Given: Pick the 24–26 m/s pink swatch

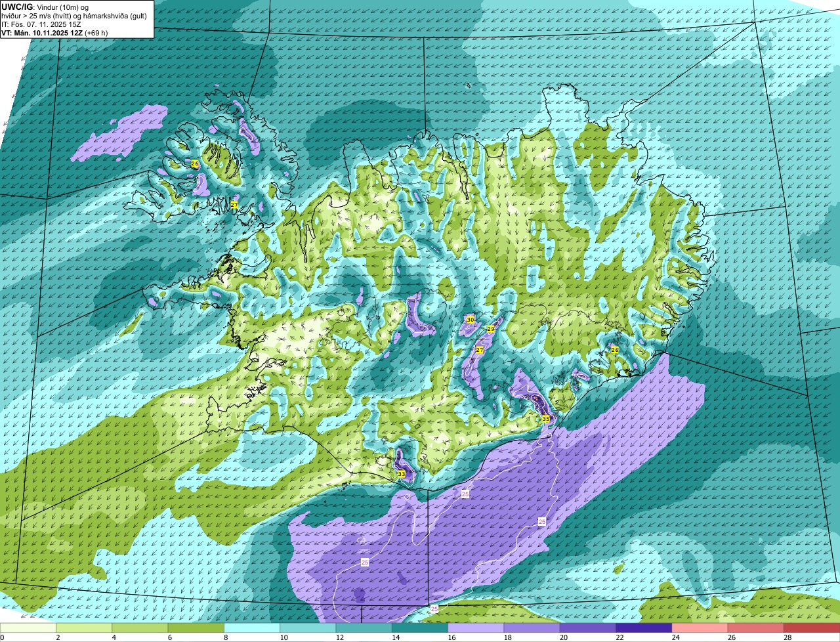Looking at the screenshot, I should [700, 628].
